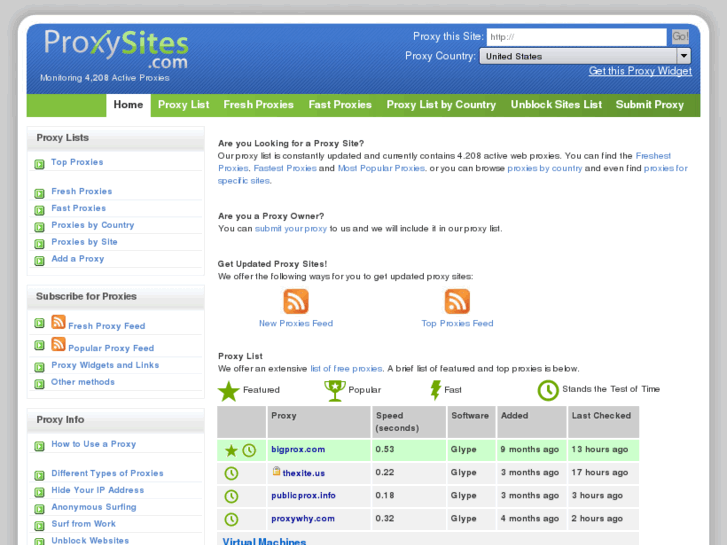
Task: Open the Top Proxies Feed text link
Action: (458, 323)
